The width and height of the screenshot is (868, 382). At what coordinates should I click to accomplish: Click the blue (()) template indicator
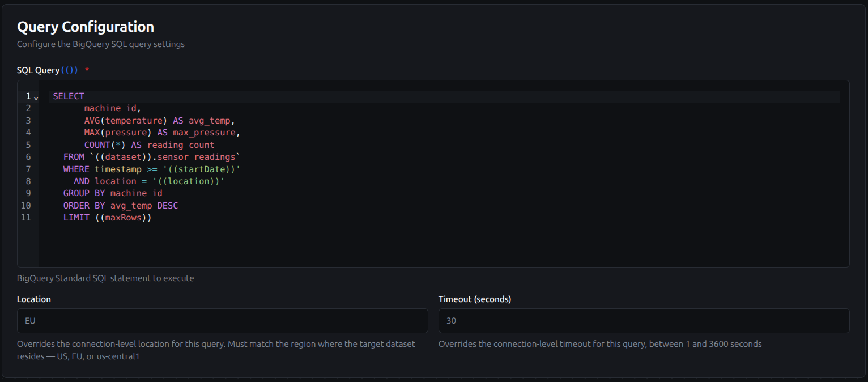point(69,70)
